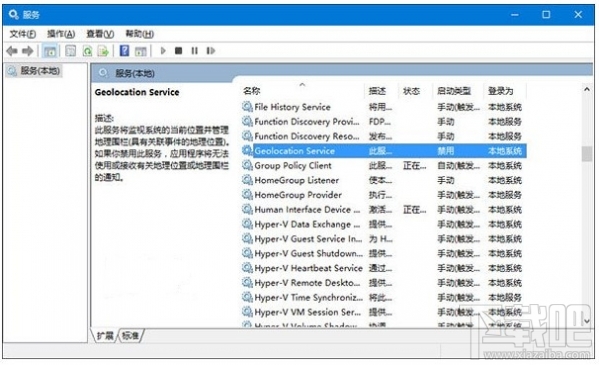The image size is (599, 365).
Task: Select Human Interface Device service
Action: (x=307, y=209)
